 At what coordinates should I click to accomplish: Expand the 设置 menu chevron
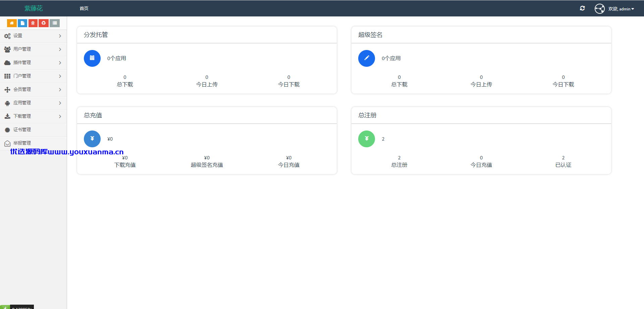[x=60, y=36]
